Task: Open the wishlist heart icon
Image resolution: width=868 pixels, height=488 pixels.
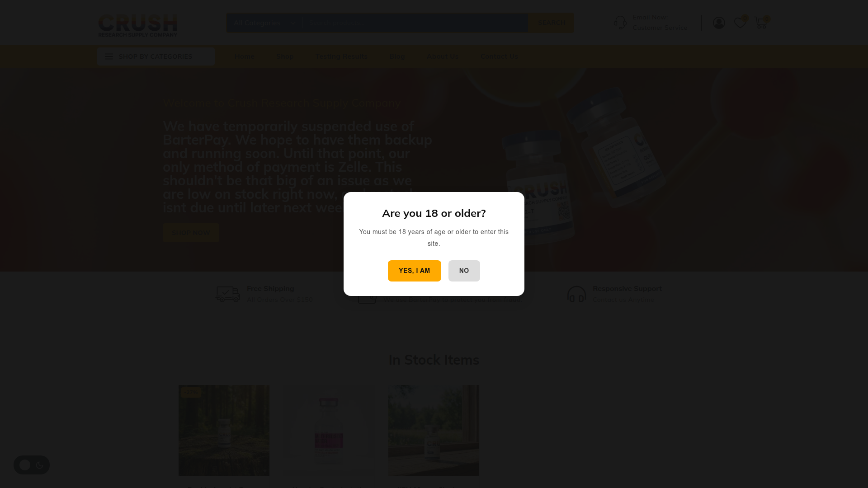Action: tap(740, 23)
